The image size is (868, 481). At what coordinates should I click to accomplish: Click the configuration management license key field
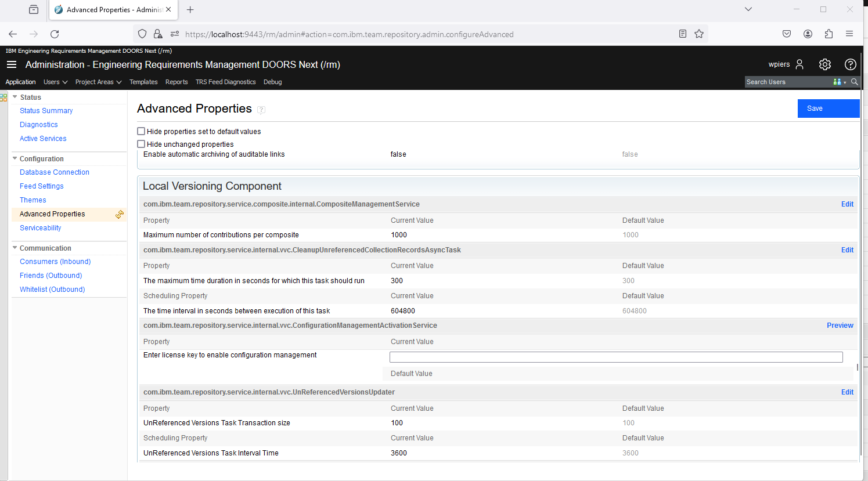[616, 357]
